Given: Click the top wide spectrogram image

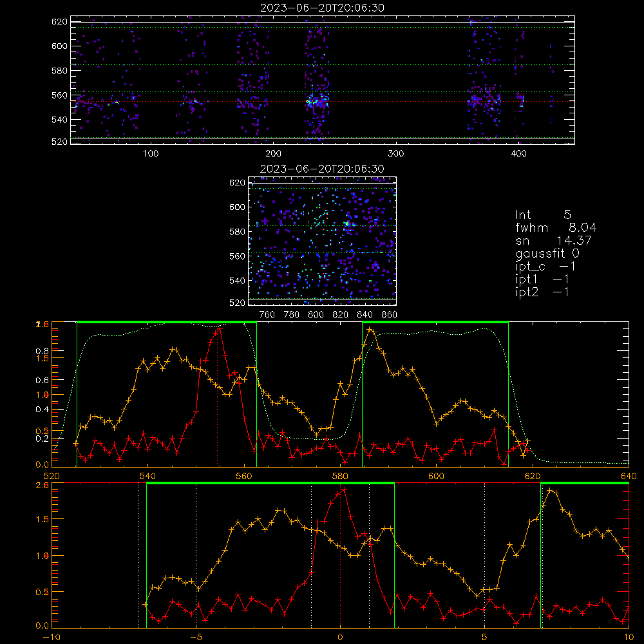Looking at the screenshot, I should [323, 80].
